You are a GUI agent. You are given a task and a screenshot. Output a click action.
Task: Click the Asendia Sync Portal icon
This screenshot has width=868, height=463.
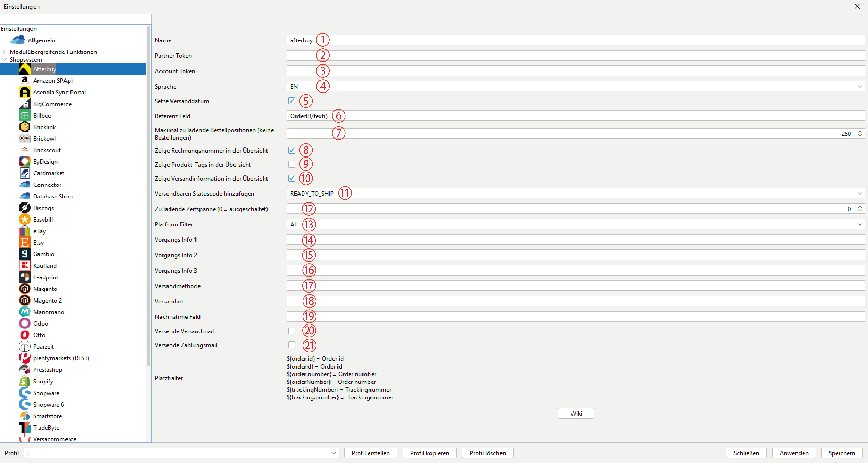pos(25,92)
